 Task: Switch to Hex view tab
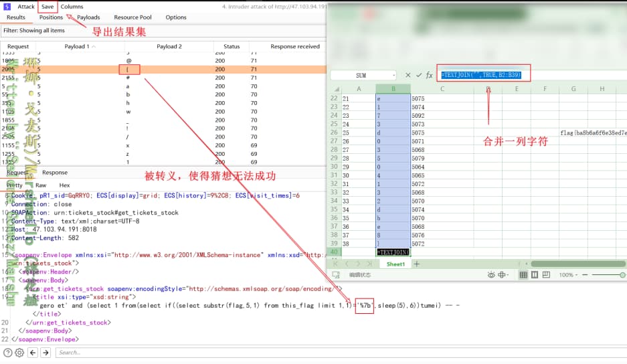click(x=64, y=185)
